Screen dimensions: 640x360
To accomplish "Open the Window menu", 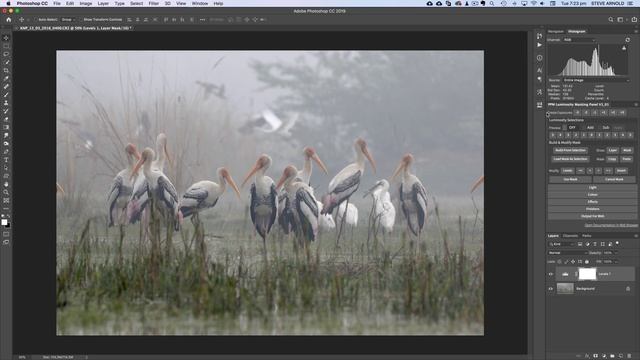I will pos(200,3).
